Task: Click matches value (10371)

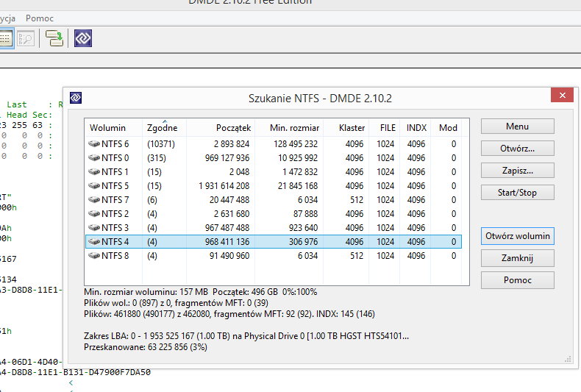Action: point(161,143)
